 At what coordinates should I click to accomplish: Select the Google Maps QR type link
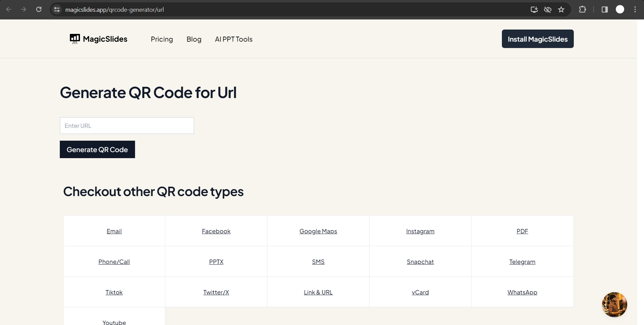click(318, 231)
